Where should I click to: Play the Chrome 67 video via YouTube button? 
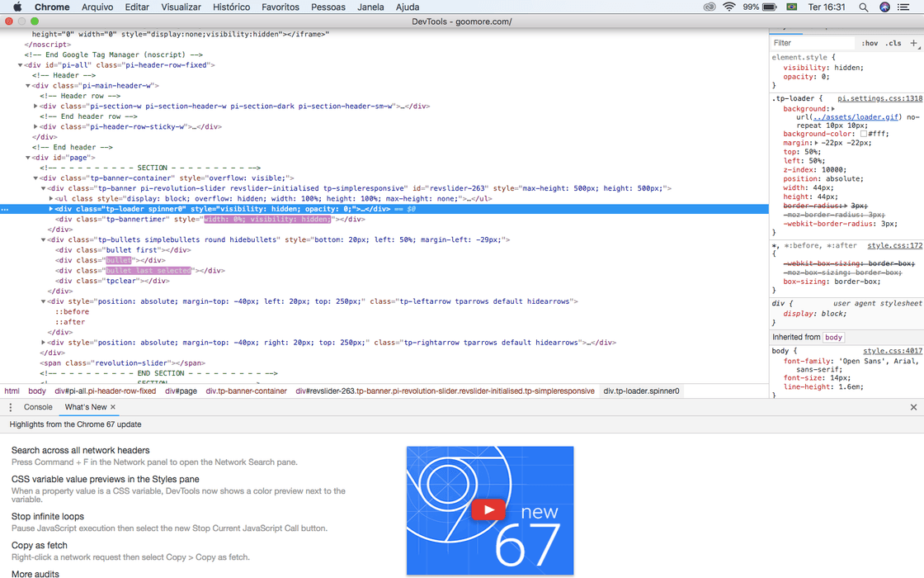[x=488, y=509]
